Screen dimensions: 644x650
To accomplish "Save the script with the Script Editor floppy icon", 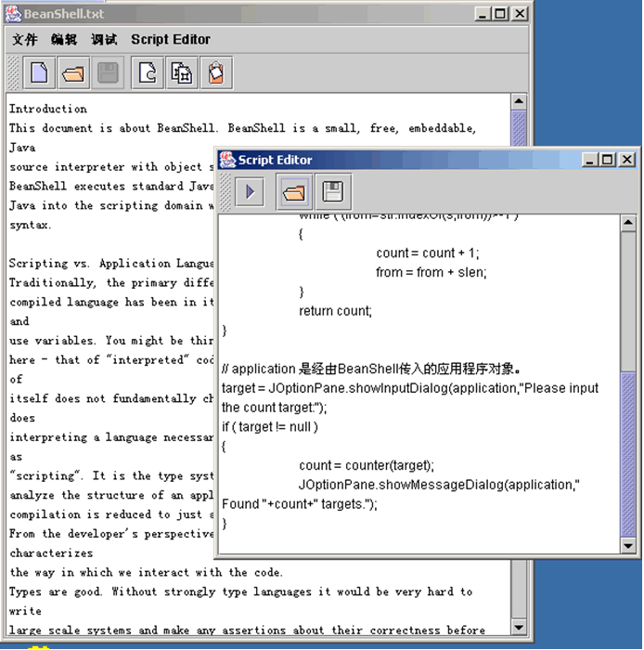I will coord(333,192).
